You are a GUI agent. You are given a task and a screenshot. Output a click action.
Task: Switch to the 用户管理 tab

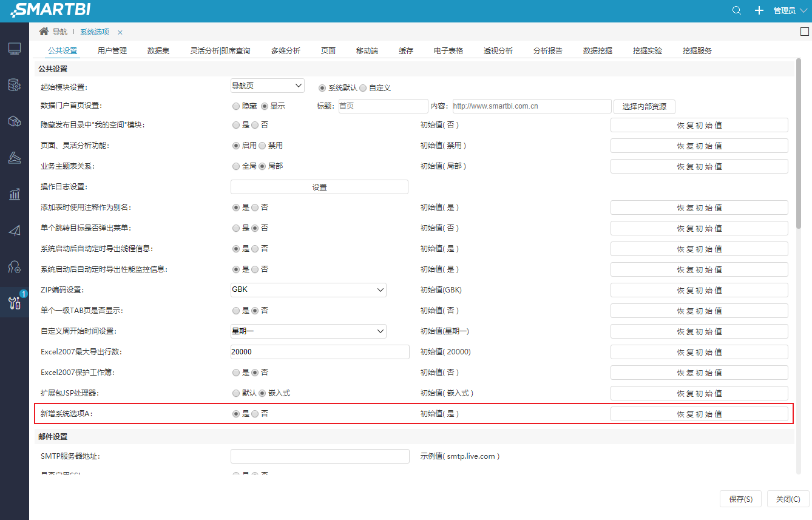tap(112, 50)
